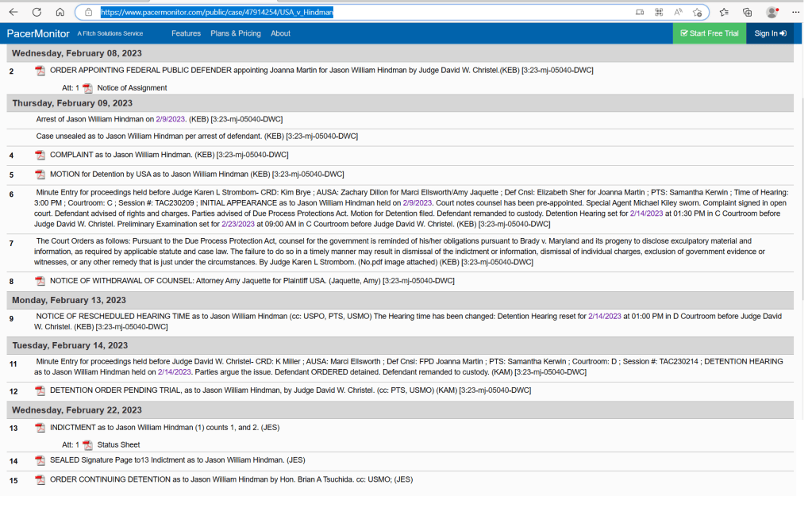
Task: Click the Sign In button
Action: pos(770,33)
